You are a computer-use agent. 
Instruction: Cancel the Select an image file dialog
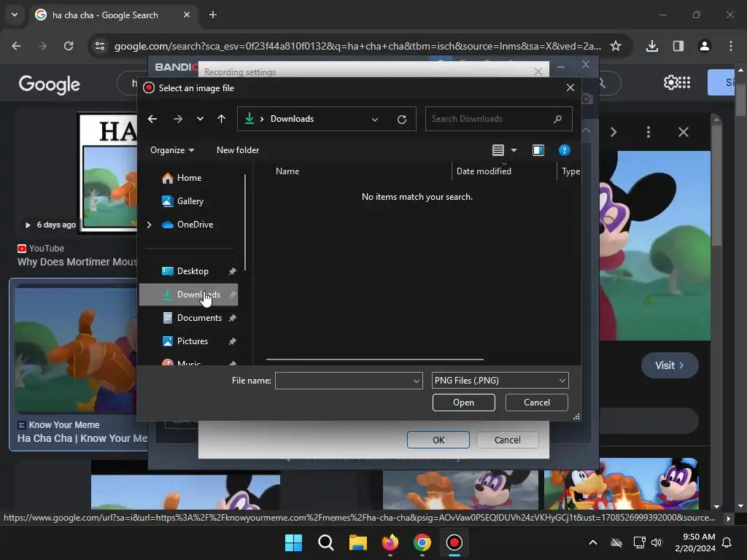coord(536,402)
